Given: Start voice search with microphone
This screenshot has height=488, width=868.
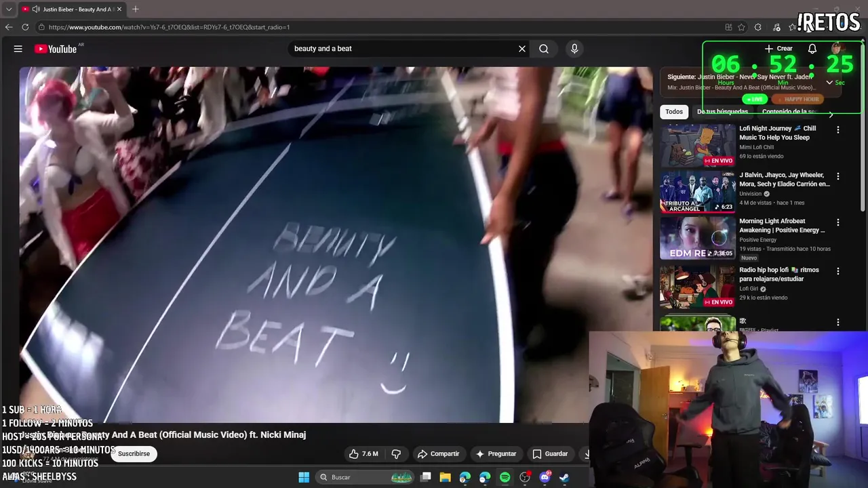Looking at the screenshot, I should 574,49.
